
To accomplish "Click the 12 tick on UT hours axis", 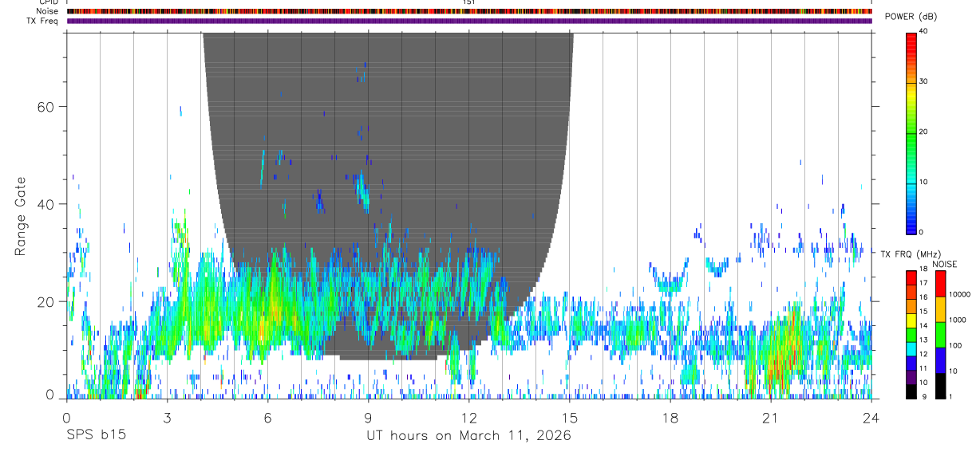I will [468, 418].
